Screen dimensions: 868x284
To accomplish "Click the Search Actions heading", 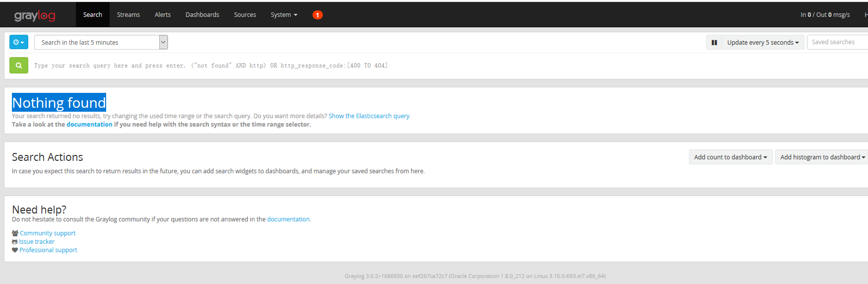I will tap(48, 157).
